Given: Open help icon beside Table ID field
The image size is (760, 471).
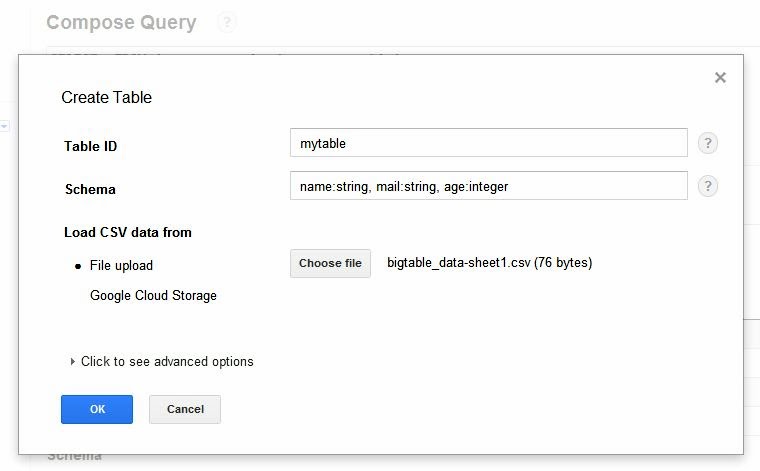Looking at the screenshot, I should tap(707, 143).
